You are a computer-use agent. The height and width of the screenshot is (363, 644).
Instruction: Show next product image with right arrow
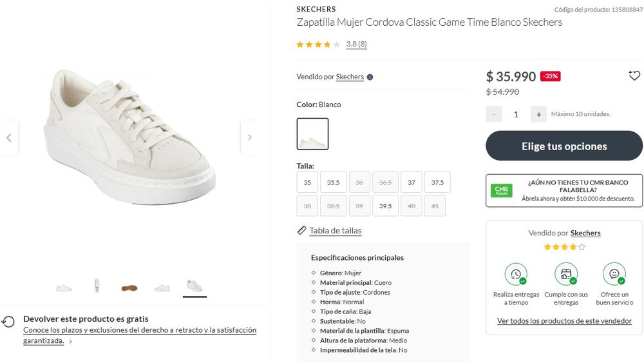tap(249, 137)
